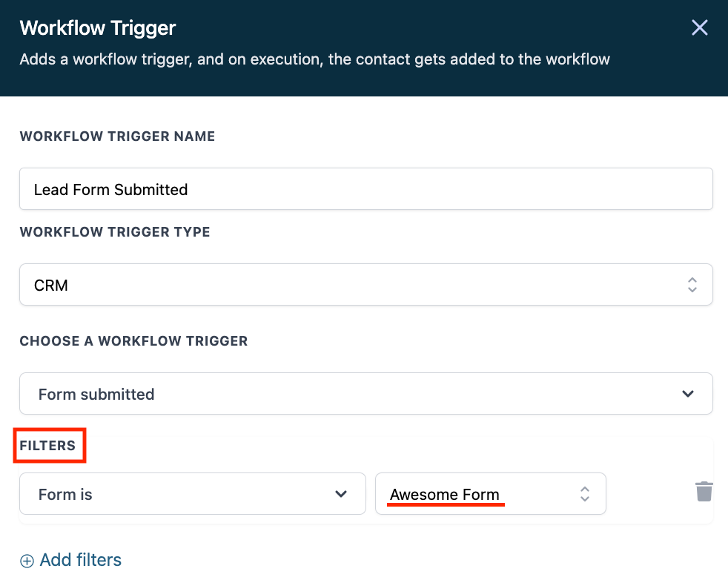Click the chevron in the Form is dropdown
728x583 pixels.
(x=341, y=494)
